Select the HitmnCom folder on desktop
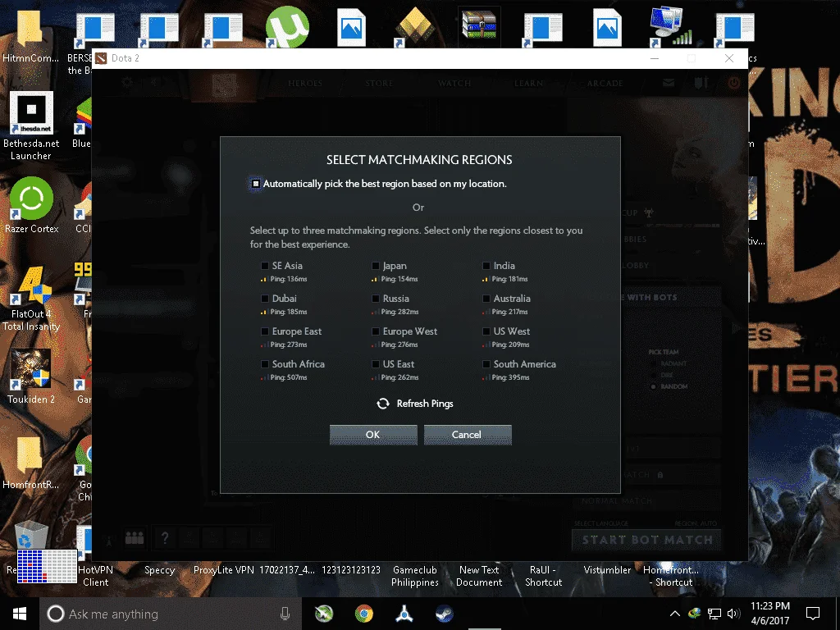 30,34
